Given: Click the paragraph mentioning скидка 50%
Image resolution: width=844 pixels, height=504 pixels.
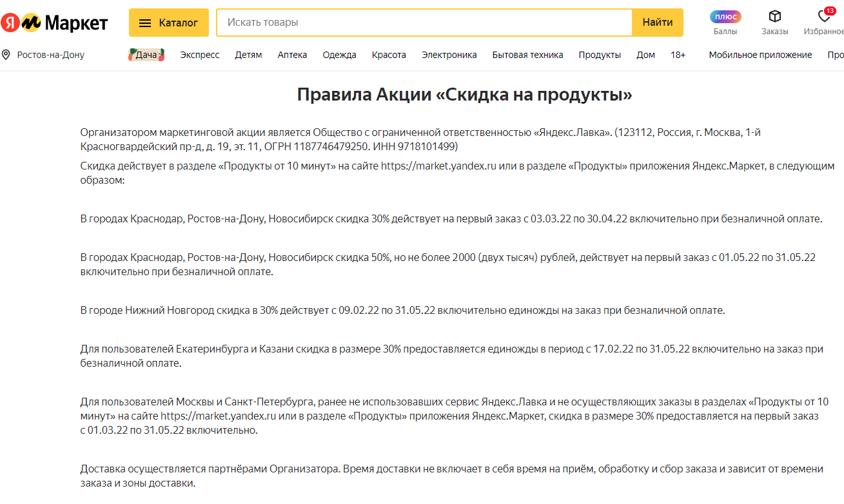Looking at the screenshot, I should pyautogui.click(x=447, y=264).
